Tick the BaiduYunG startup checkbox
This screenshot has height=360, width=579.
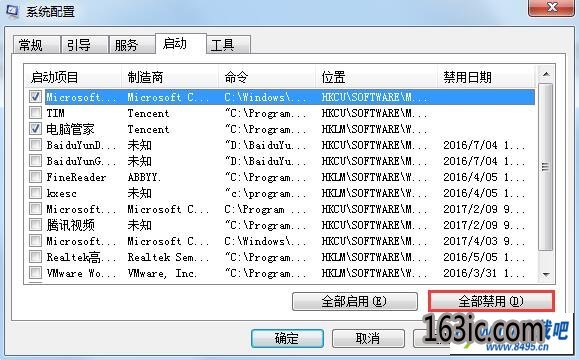coord(35,161)
